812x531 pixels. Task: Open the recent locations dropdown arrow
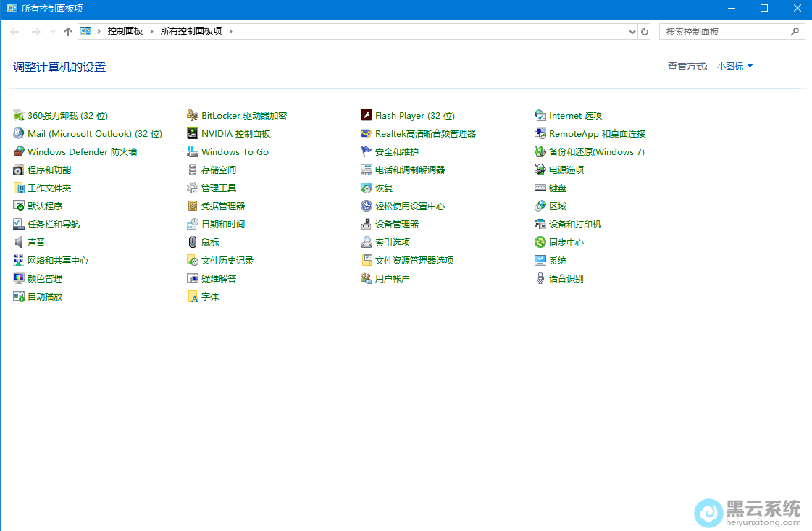[53, 32]
